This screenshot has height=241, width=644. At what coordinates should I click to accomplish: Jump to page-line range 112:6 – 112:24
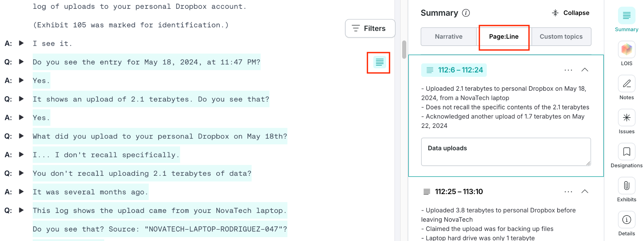pos(454,70)
